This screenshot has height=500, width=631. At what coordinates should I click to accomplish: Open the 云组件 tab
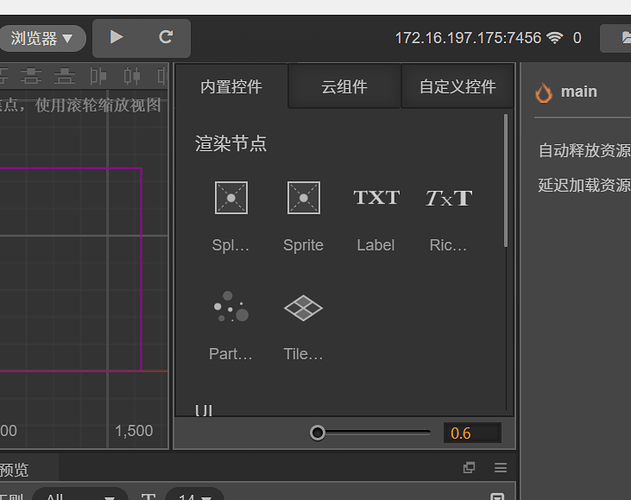[x=344, y=87]
